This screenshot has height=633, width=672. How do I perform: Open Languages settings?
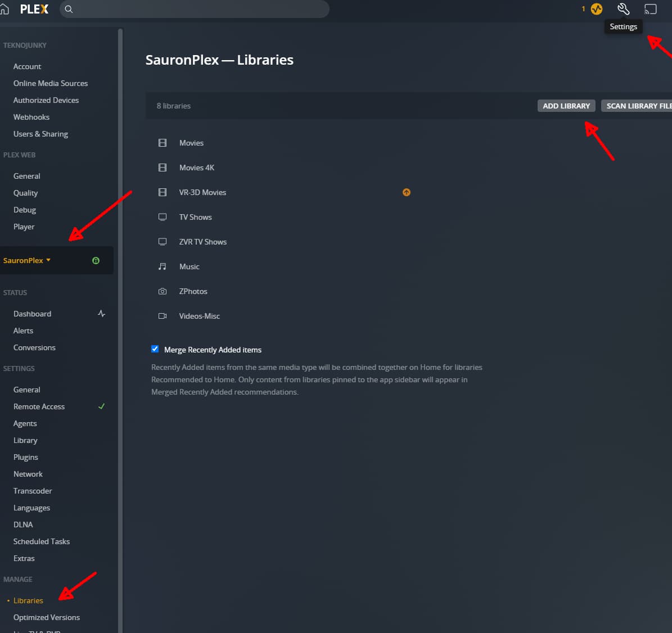click(x=31, y=508)
